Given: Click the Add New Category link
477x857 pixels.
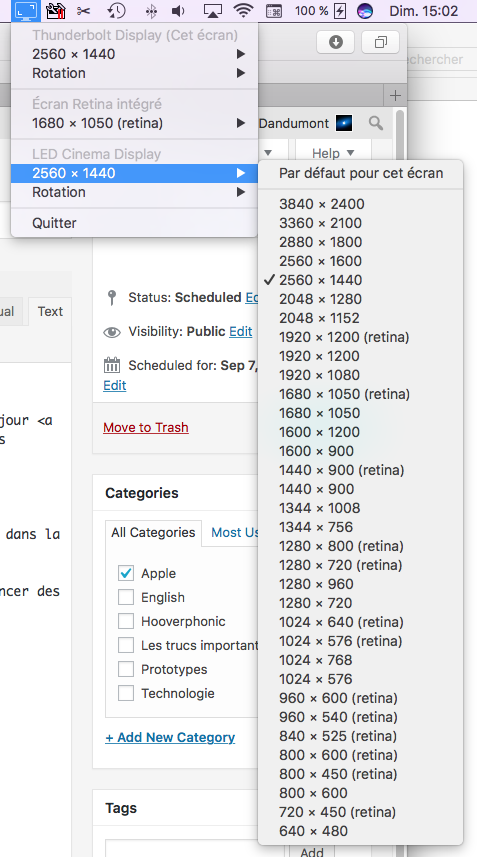Looking at the screenshot, I should click(170, 737).
